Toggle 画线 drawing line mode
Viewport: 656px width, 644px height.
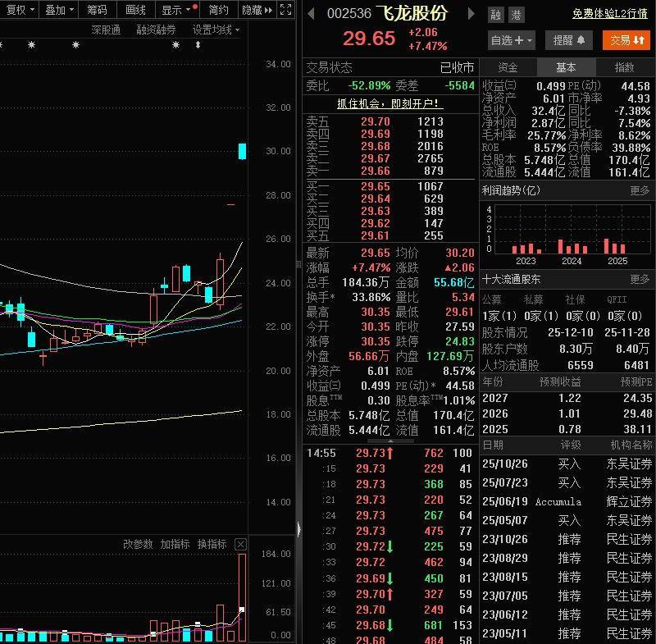point(135,10)
